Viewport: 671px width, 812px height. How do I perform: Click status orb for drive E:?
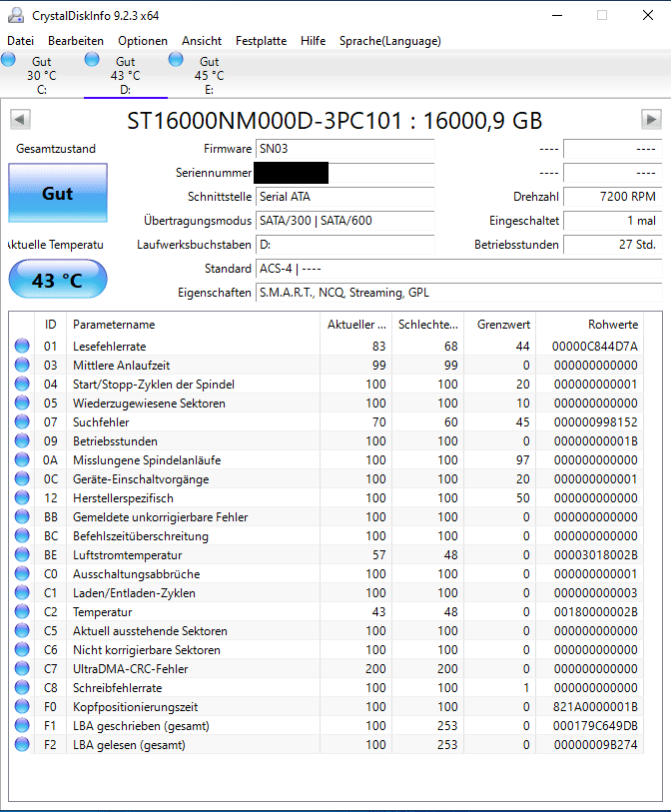point(176,59)
